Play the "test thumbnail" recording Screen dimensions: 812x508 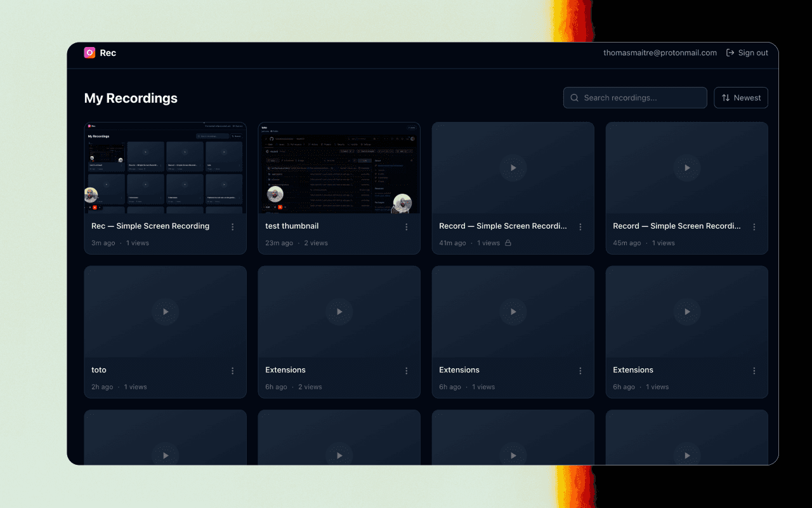[339, 168]
